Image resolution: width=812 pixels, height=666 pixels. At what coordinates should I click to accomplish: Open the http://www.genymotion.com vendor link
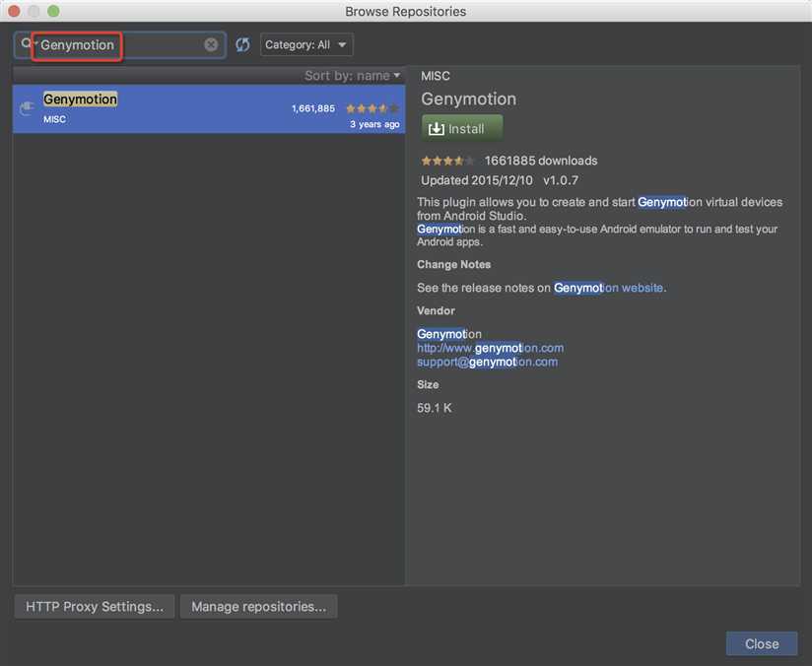(x=490, y=348)
